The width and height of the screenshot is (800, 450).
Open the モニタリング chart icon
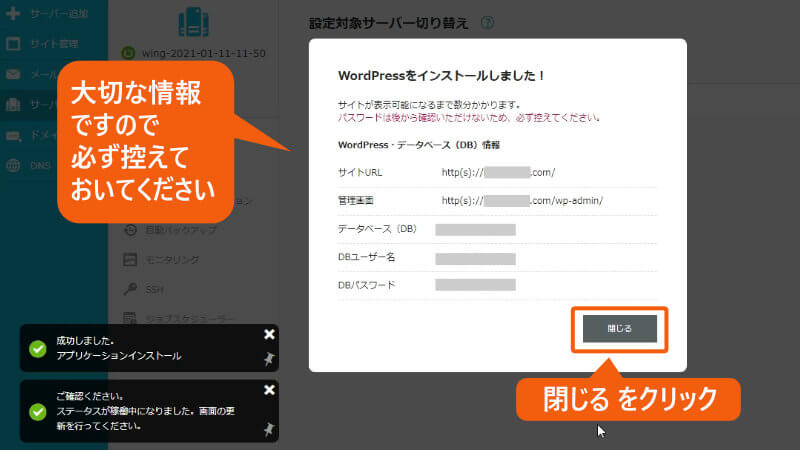[130, 259]
